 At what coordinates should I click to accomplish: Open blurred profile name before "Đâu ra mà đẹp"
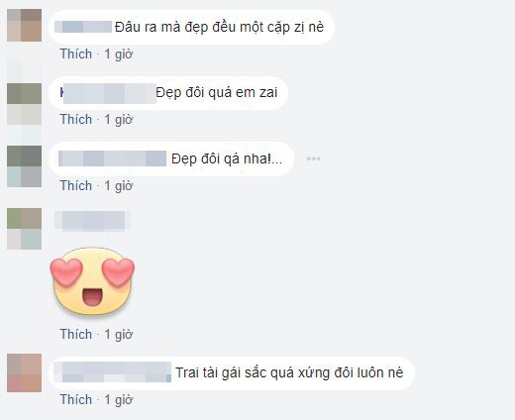click(83, 27)
